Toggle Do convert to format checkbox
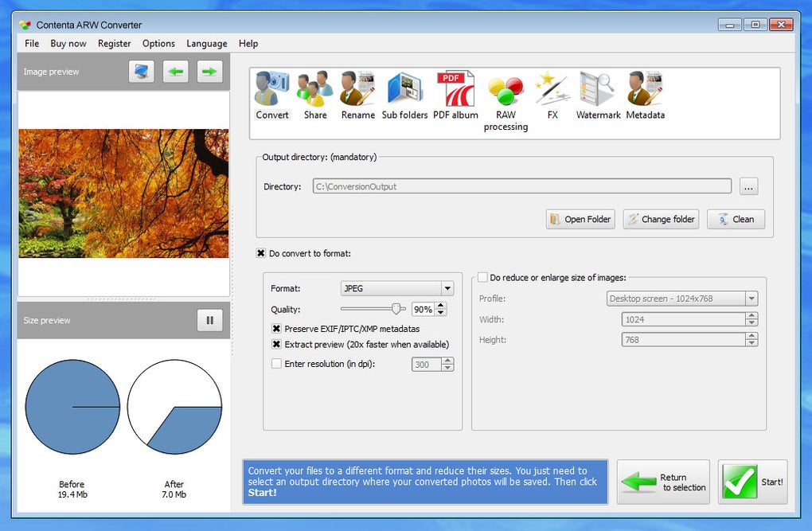The width and height of the screenshot is (812, 531). pos(261,253)
